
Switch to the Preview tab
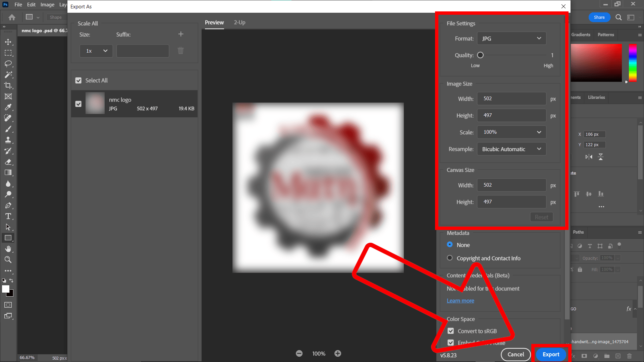coord(215,22)
